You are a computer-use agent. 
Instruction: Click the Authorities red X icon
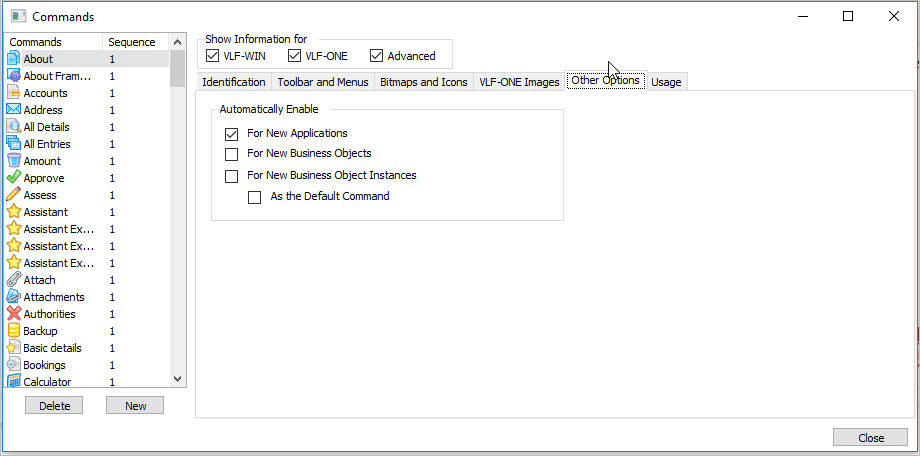tap(14, 314)
